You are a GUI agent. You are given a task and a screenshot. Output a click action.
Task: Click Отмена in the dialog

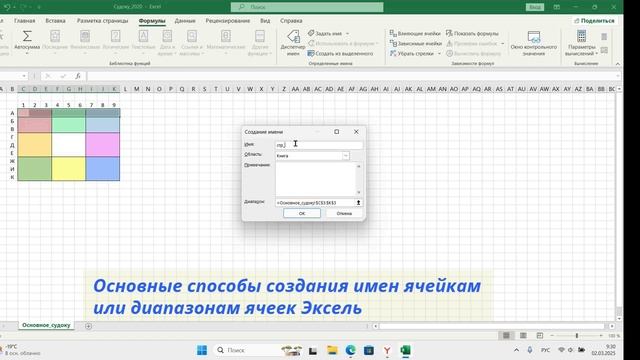344,213
